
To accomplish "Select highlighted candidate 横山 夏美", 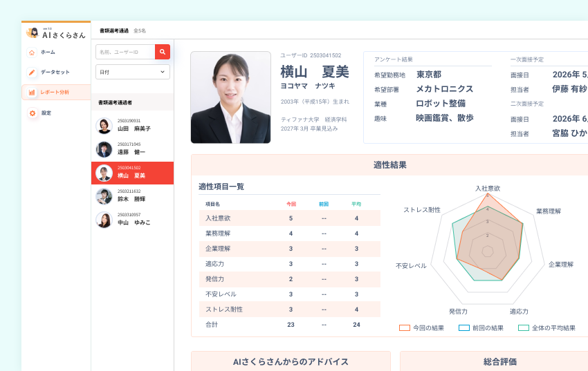I will pos(133,173).
